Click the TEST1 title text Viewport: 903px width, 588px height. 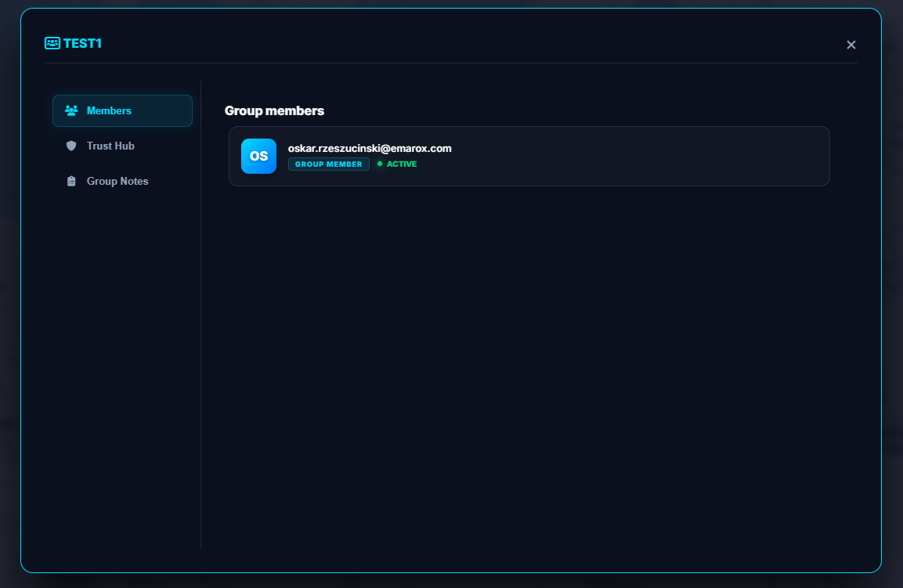83,44
